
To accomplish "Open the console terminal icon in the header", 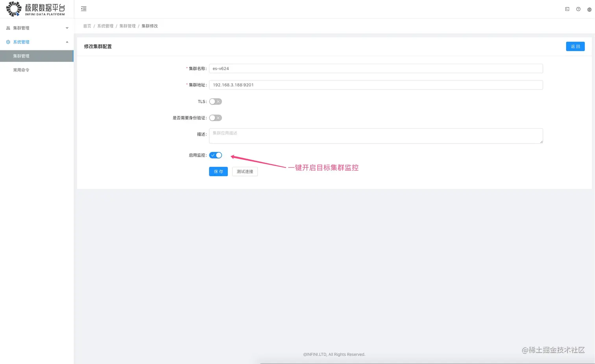I will 567,9.
